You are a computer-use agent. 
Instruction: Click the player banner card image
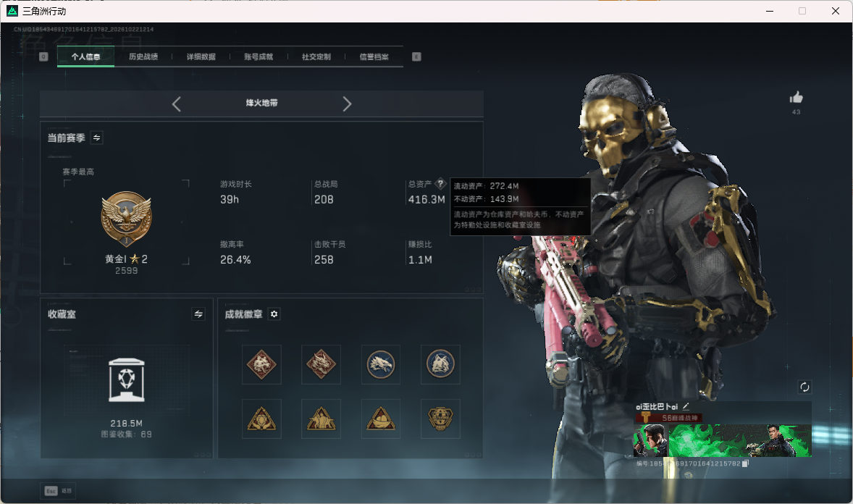[x=723, y=440]
